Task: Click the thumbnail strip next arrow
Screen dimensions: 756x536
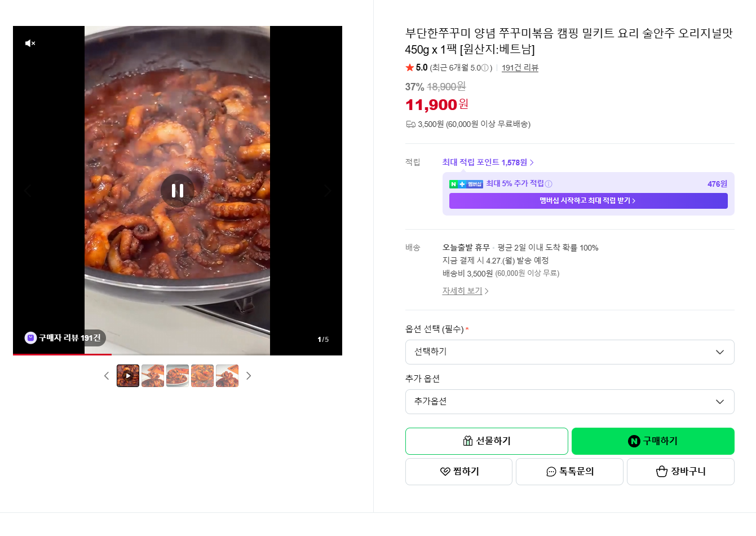Action: 249,375
